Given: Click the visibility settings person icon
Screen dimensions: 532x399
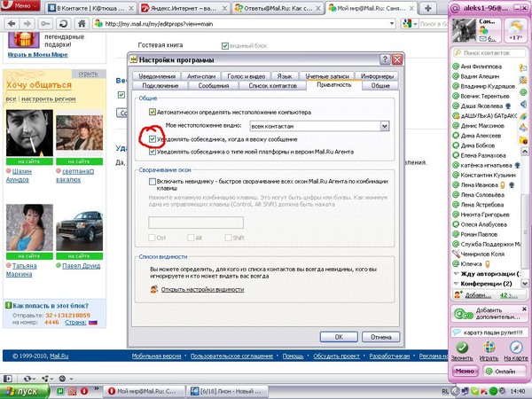Looking at the screenshot, I should [x=154, y=289].
